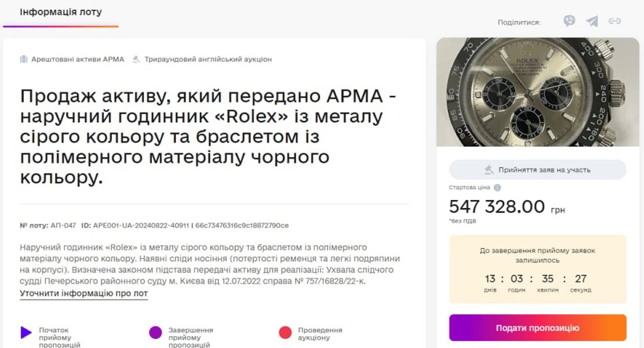Click the lot title heading

click(x=209, y=137)
